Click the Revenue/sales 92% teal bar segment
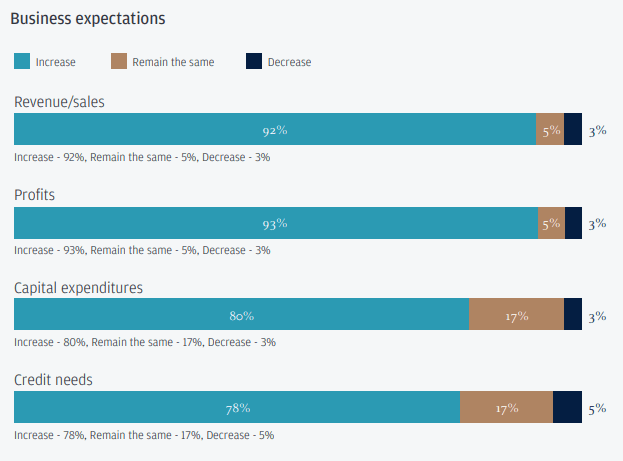This screenshot has width=623, height=461. click(275, 130)
